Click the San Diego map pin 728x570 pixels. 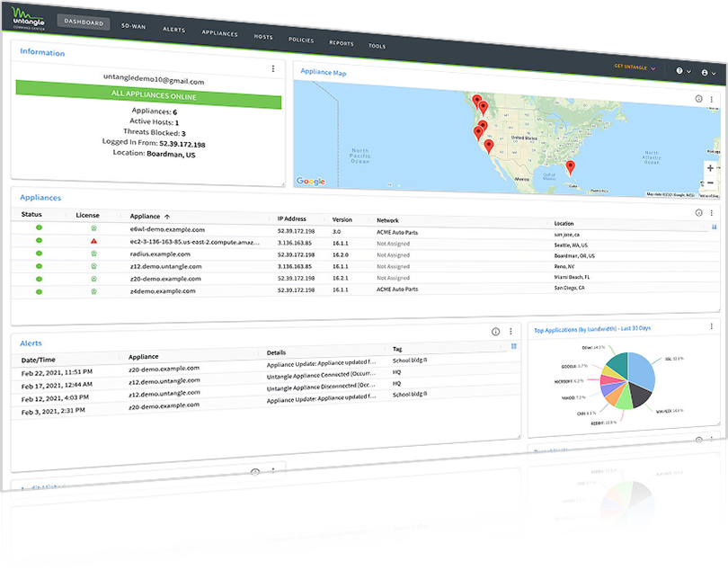pyautogui.click(x=488, y=147)
